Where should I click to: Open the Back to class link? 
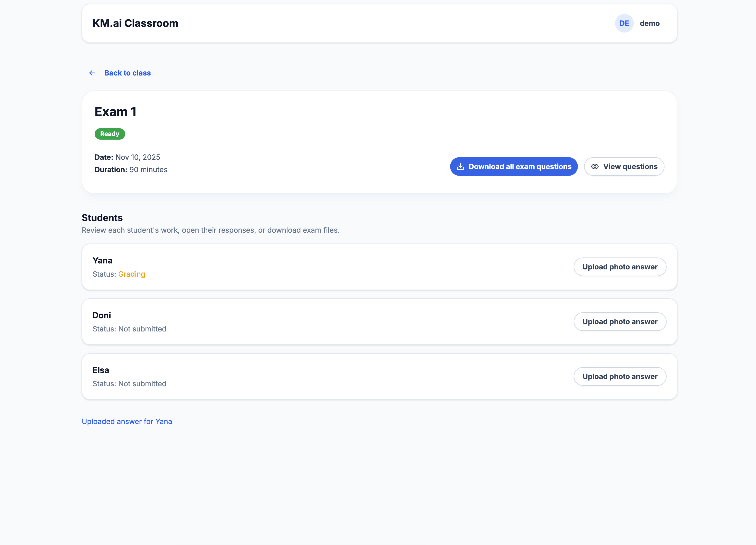[127, 73]
